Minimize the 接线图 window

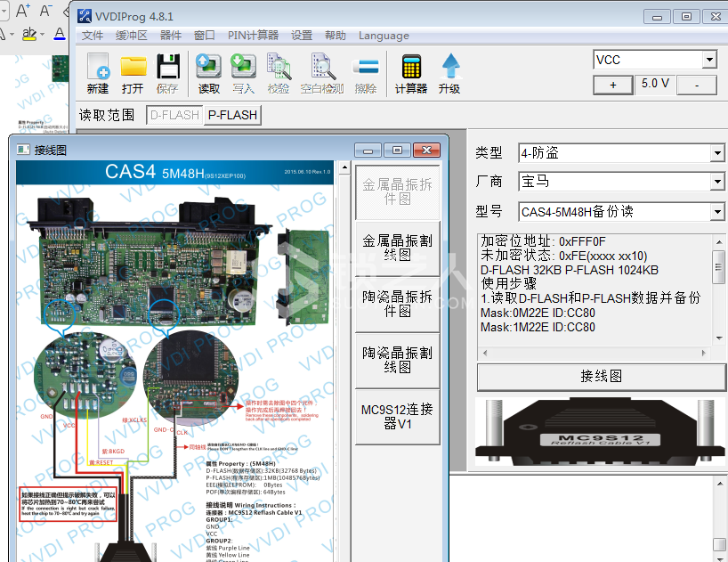(x=368, y=150)
